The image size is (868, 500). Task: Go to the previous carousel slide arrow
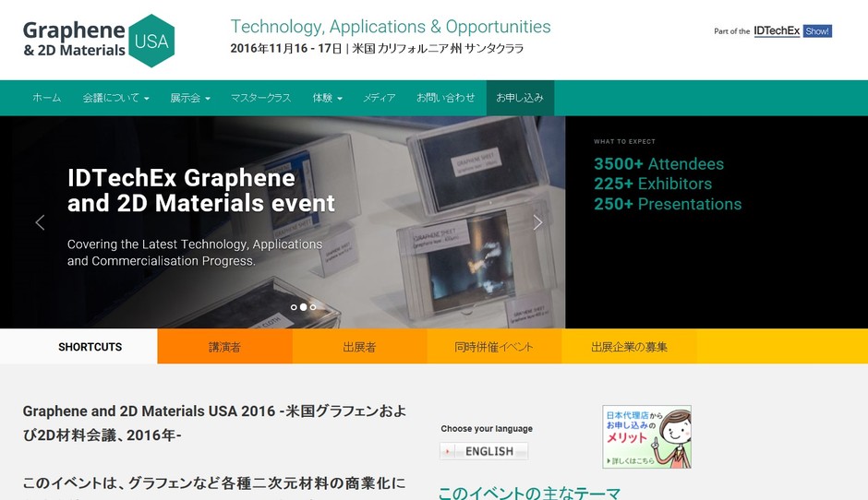coord(40,222)
